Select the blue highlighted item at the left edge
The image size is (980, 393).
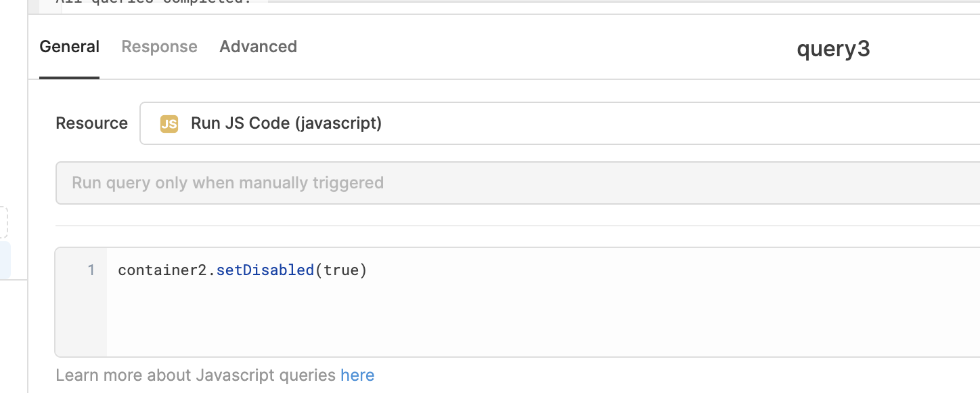5,261
